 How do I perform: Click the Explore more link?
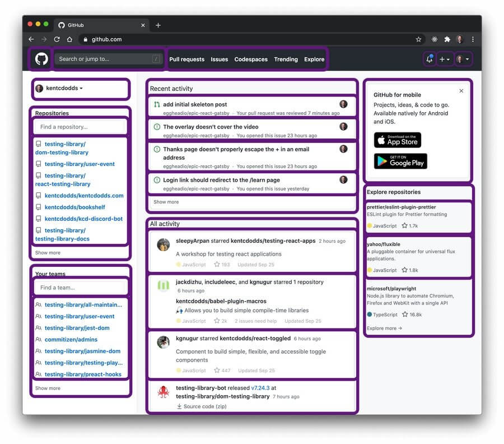coord(384,328)
